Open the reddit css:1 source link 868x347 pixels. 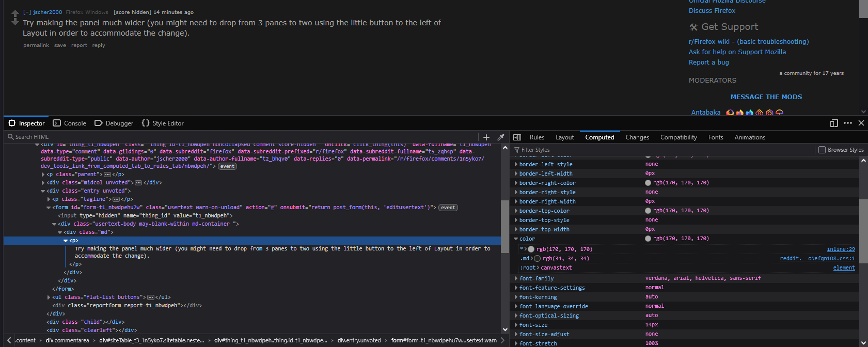click(x=817, y=259)
